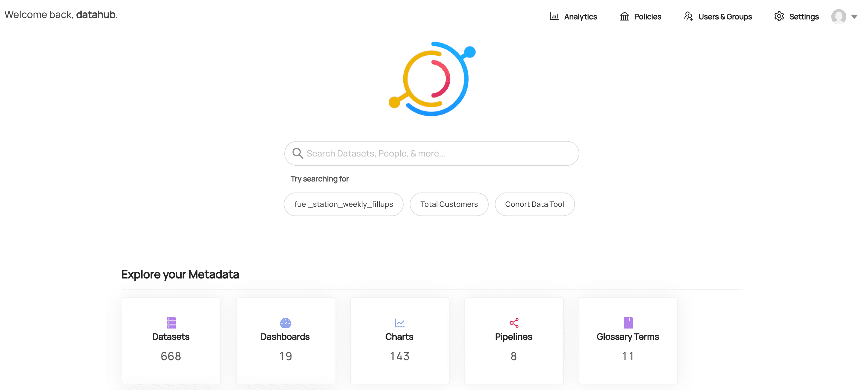Click the Dashboards count 19
Screen dimensions: 868x390
click(x=286, y=356)
